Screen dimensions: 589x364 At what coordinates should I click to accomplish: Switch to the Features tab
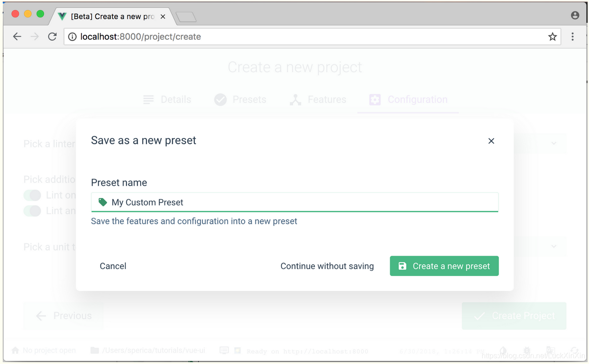pos(318,100)
